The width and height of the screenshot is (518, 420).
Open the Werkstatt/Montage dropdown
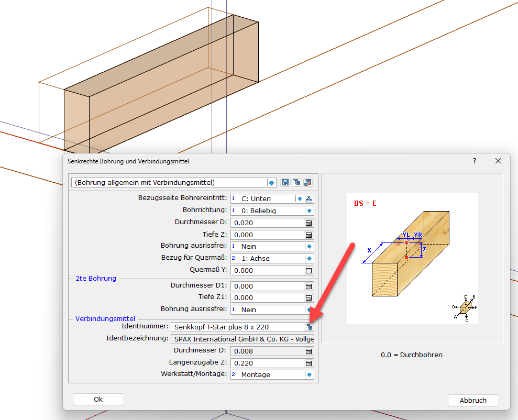tap(309, 375)
